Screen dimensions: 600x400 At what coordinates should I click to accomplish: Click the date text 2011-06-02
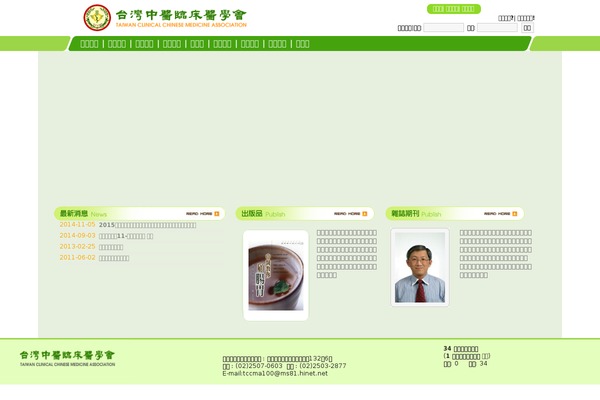coord(77,258)
